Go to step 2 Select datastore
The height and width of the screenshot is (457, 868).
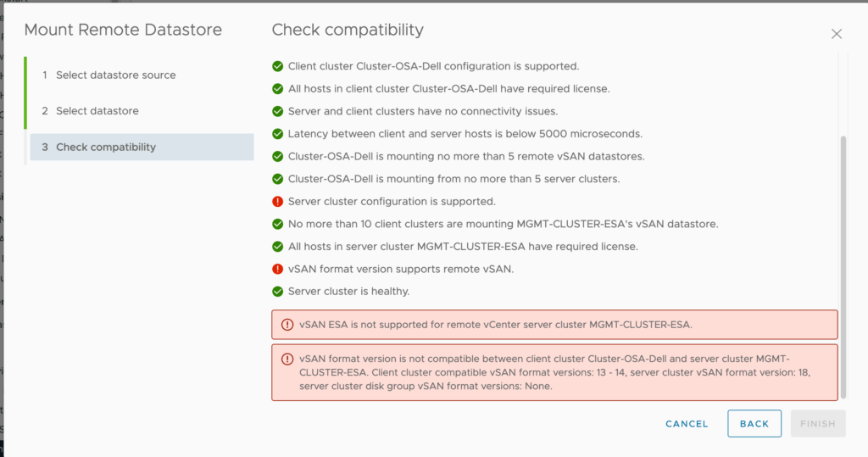click(x=97, y=111)
